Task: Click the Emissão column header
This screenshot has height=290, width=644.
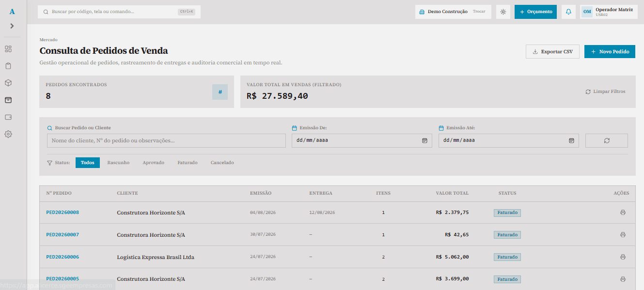Action: click(x=261, y=193)
